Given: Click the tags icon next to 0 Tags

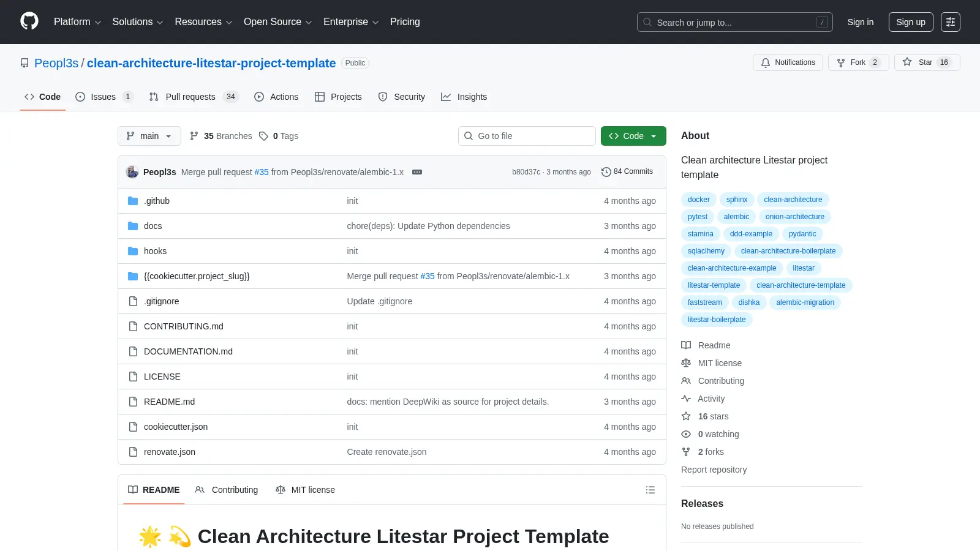Looking at the screenshot, I should [263, 136].
